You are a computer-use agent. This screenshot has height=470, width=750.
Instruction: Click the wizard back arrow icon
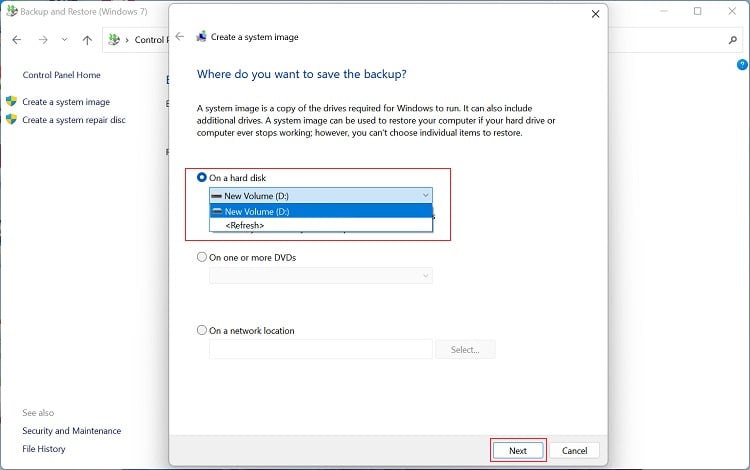tap(180, 36)
